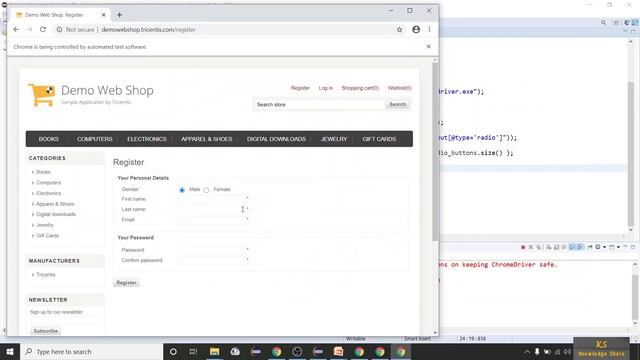Click Type here to search box
The width and height of the screenshot is (640, 360).
tap(91, 351)
